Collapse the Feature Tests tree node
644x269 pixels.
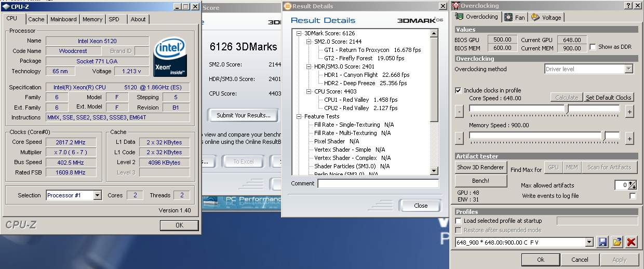coord(299,116)
